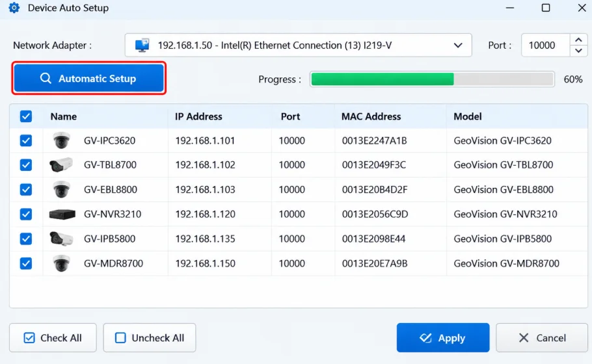Increase the Port value with up arrow

(578, 40)
